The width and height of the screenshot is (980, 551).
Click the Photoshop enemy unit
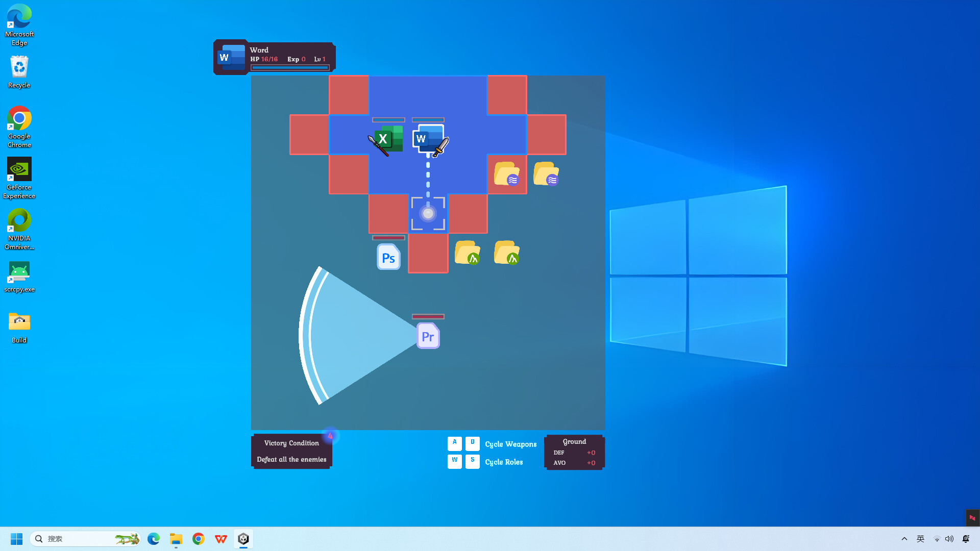click(388, 258)
